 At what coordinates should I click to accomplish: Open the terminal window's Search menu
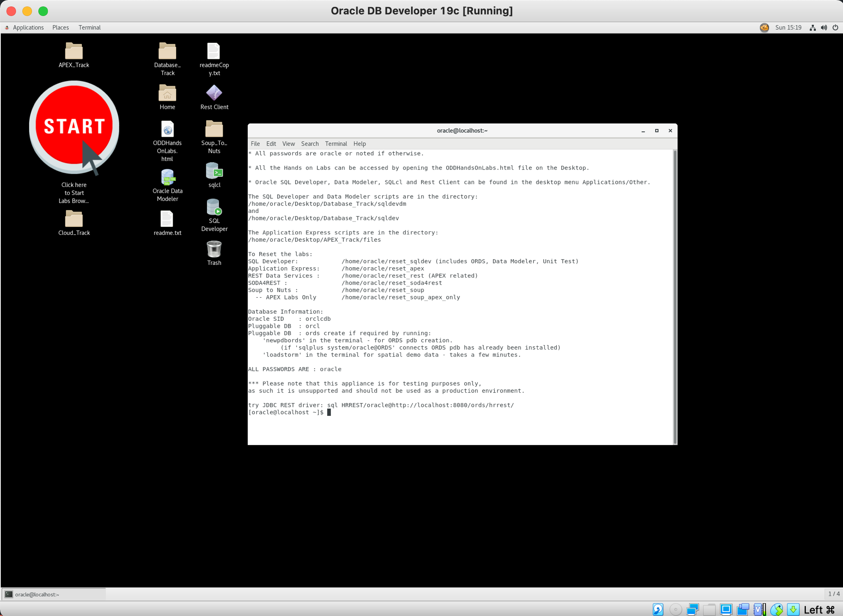310,144
